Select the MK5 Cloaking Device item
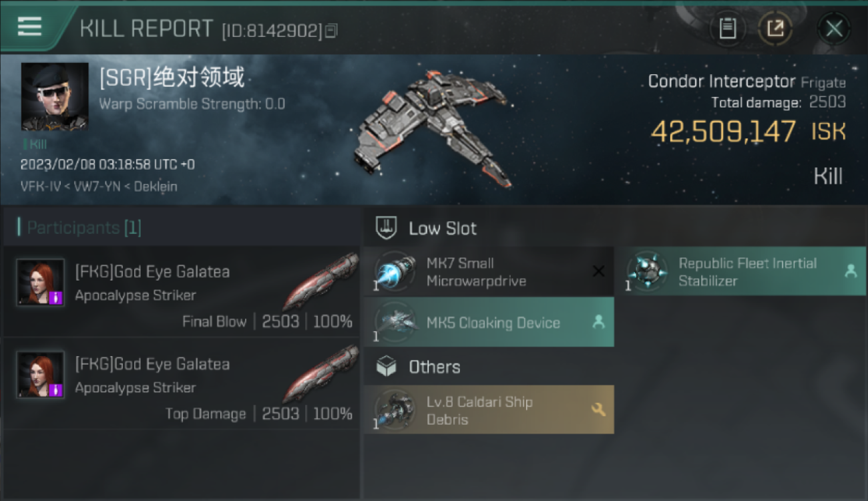 [489, 323]
